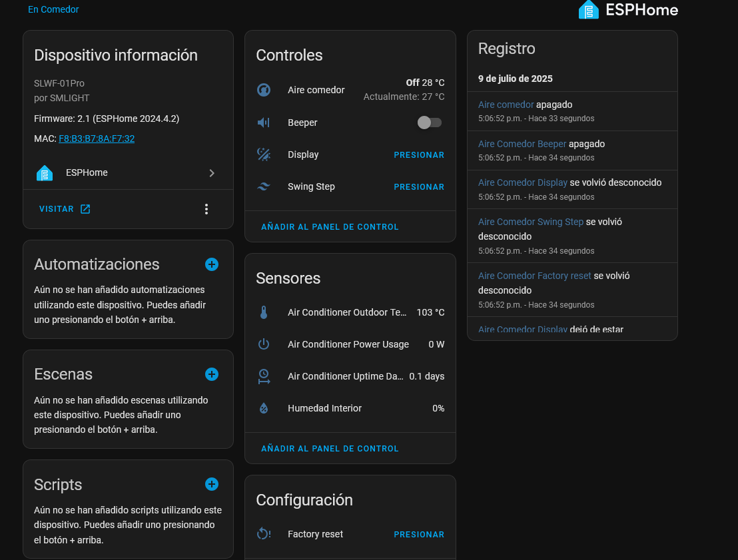Screen dimensions: 738x560
Task: Expand the ESPHome integration row chevron
Action: [212, 173]
